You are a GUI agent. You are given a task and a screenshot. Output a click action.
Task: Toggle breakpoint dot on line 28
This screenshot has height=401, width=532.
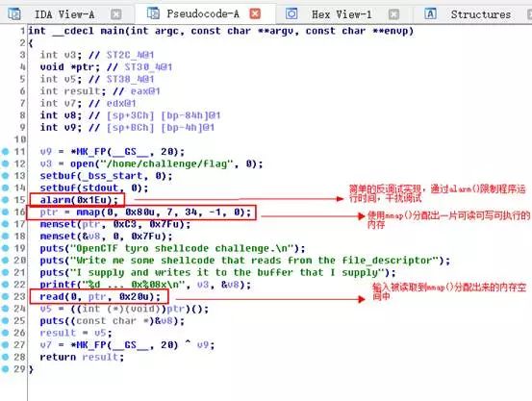(5, 357)
